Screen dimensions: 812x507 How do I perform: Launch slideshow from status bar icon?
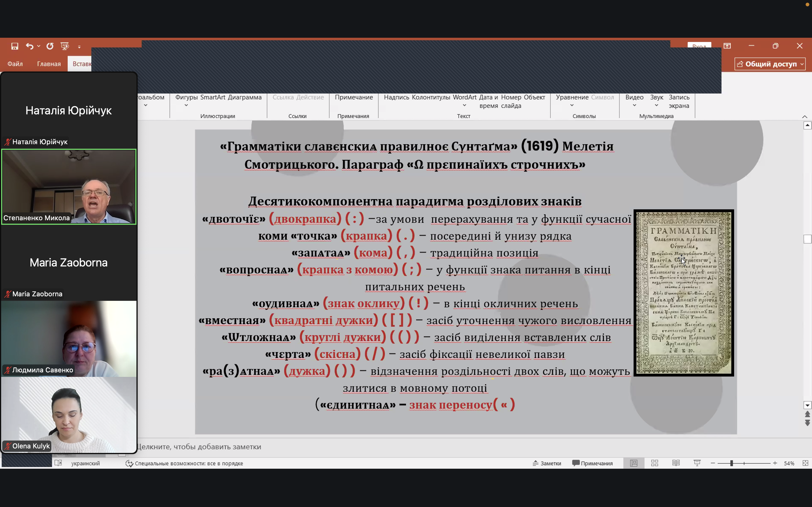click(697, 463)
